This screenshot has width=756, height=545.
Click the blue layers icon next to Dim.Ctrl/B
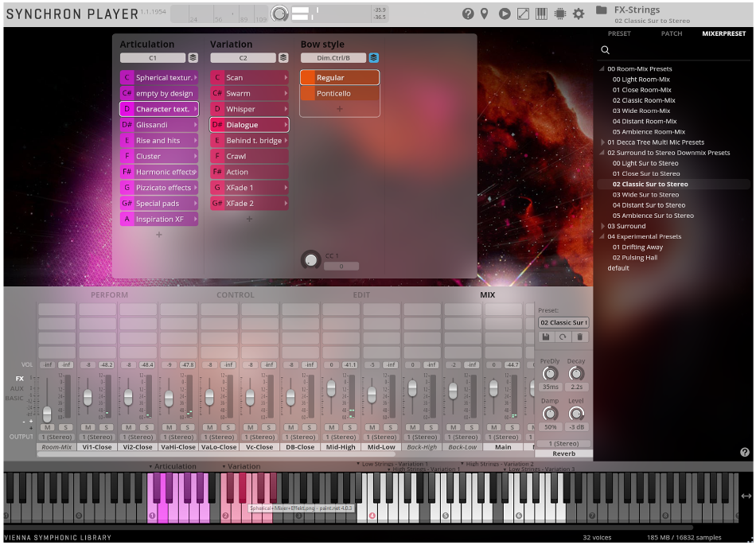(374, 58)
